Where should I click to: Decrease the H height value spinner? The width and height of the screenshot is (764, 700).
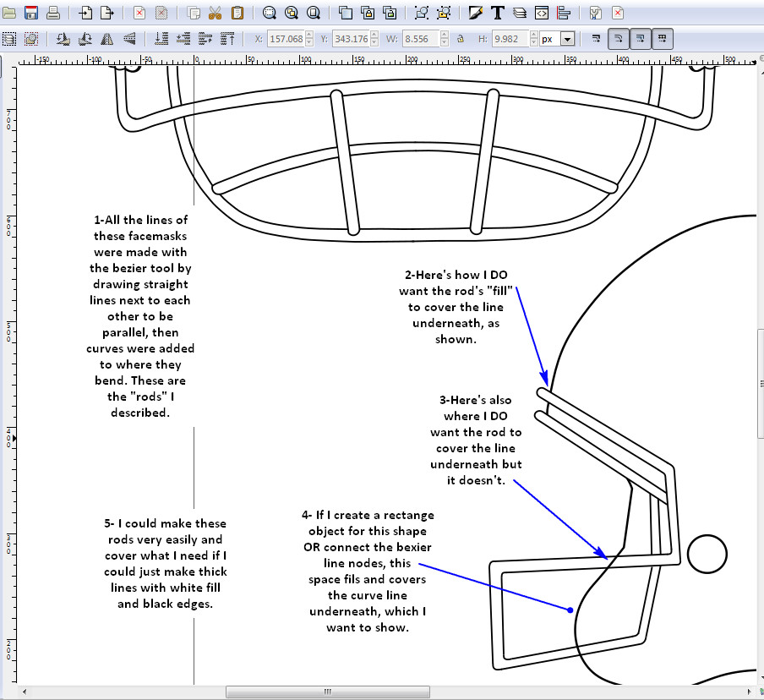point(533,42)
